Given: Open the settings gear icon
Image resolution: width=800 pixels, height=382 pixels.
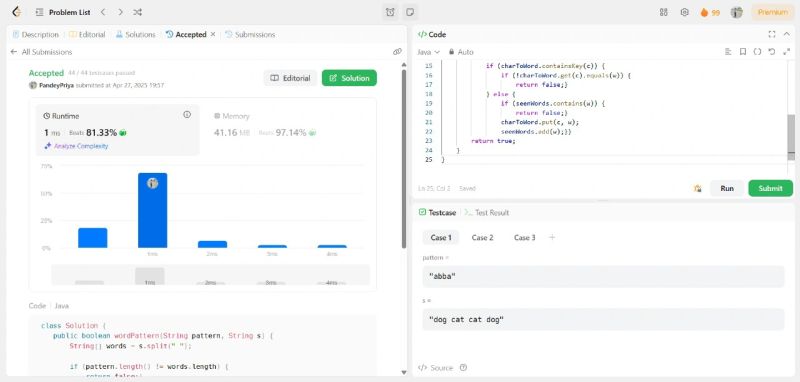Looking at the screenshot, I should coord(685,12).
